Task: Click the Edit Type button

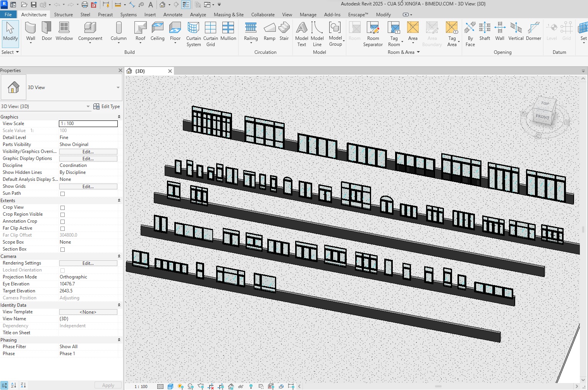Action: tap(107, 107)
